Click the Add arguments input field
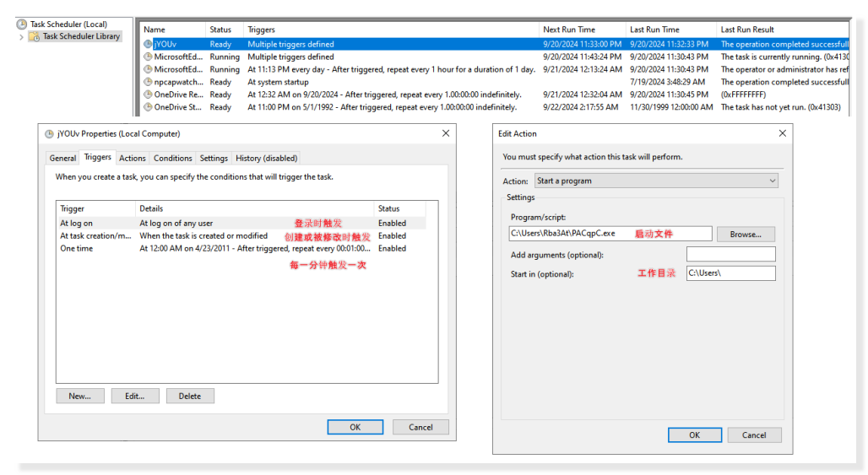 730,254
